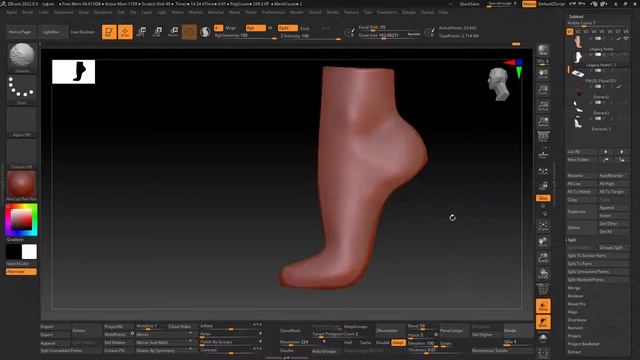Select the black secondary color swatch
The width and height of the screenshot is (640, 360).
[x=13, y=252]
